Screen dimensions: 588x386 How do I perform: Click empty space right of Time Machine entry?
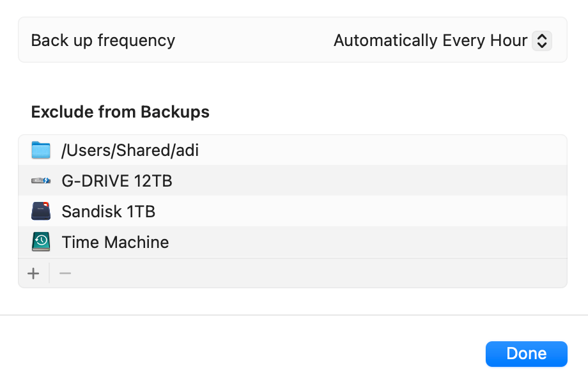coord(371,242)
